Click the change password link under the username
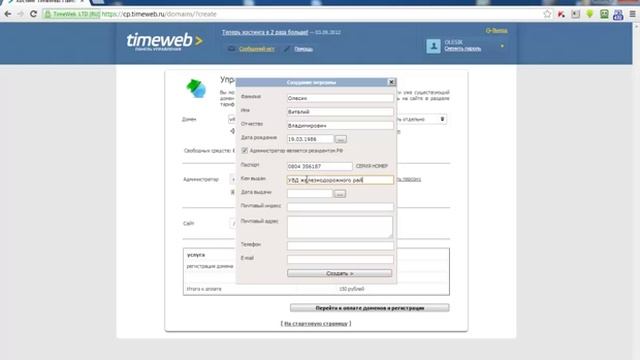Image resolution: width=640 pixels, height=360 pixels. coord(462,49)
